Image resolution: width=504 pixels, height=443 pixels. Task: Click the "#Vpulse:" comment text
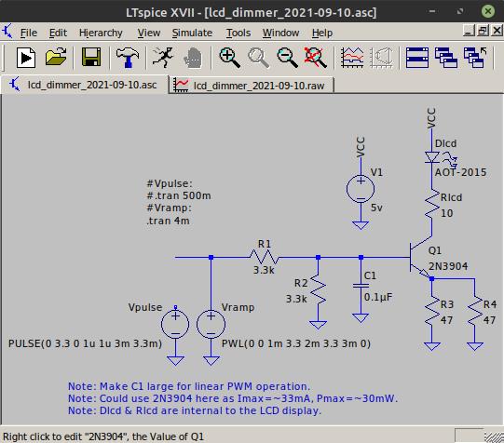click(x=170, y=183)
